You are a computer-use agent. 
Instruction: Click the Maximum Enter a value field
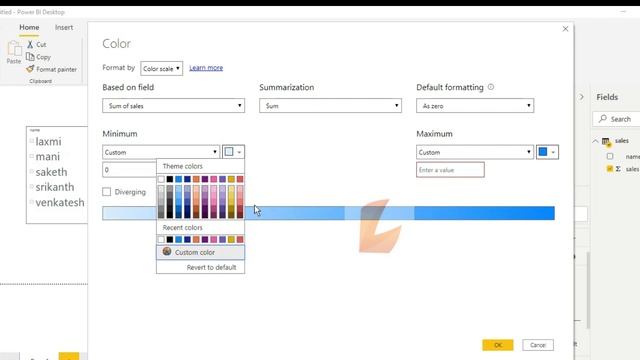coord(450,170)
